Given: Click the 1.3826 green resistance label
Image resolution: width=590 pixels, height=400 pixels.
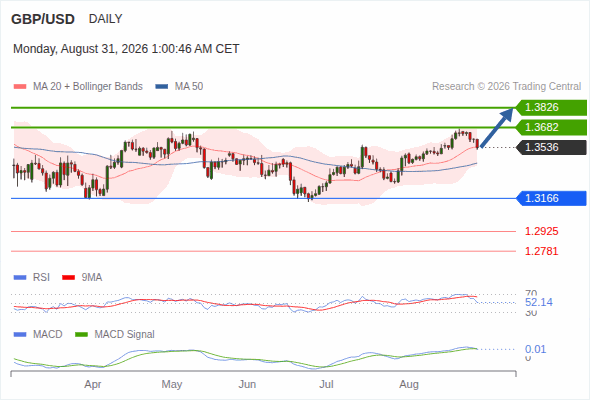Looking at the screenshot, I should tap(551, 108).
